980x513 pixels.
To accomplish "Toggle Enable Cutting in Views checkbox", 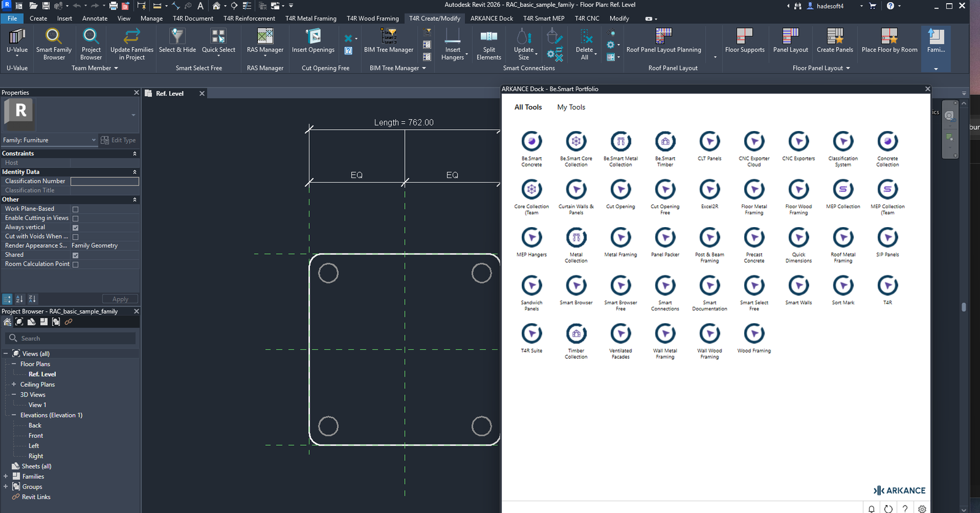I will coord(75,219).
